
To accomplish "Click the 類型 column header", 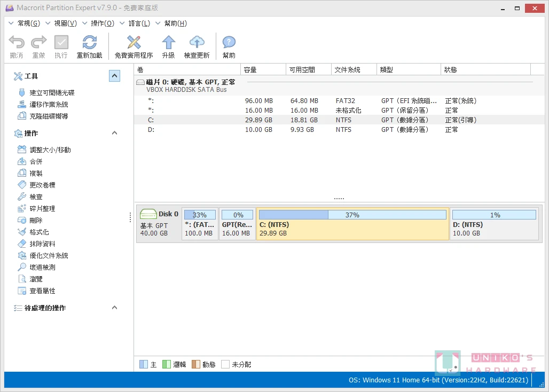I will (x=409, y=69).
